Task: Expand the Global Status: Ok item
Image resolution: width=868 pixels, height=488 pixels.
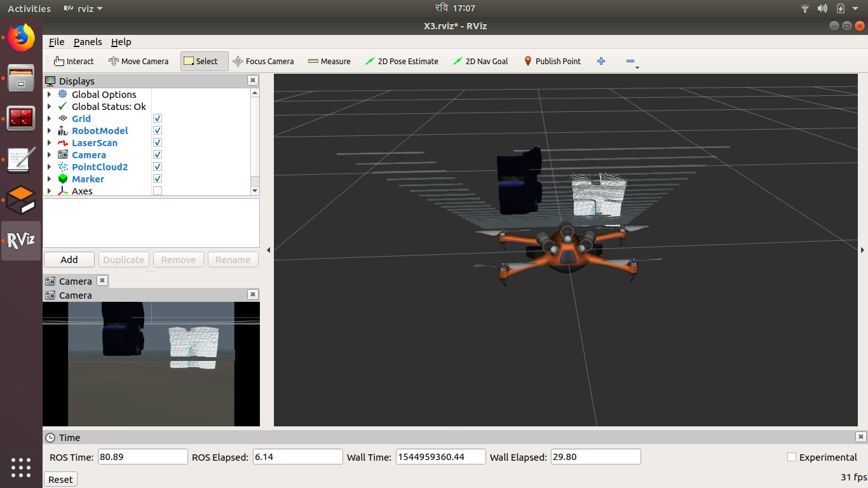Action: click(50, 106)
